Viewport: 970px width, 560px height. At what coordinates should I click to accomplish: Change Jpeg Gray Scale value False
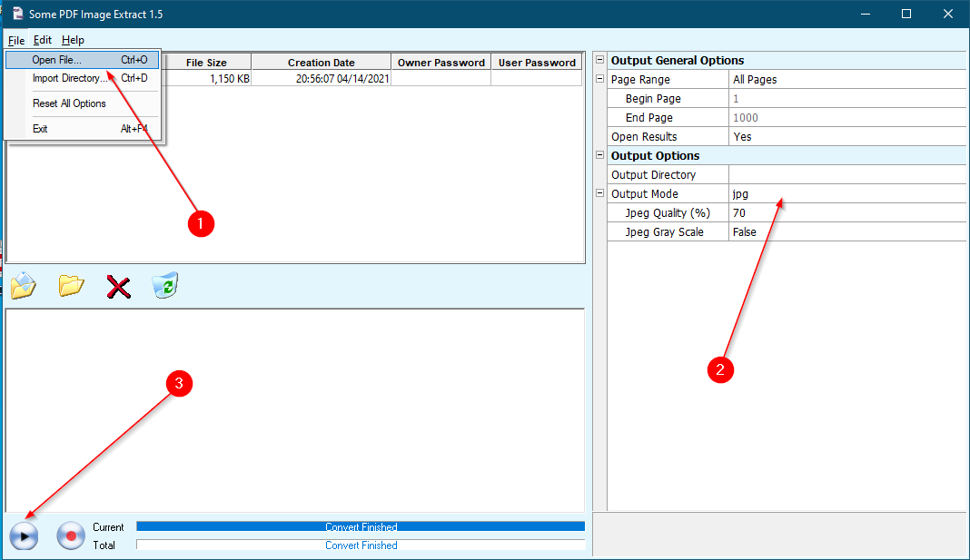click(847, 232)
